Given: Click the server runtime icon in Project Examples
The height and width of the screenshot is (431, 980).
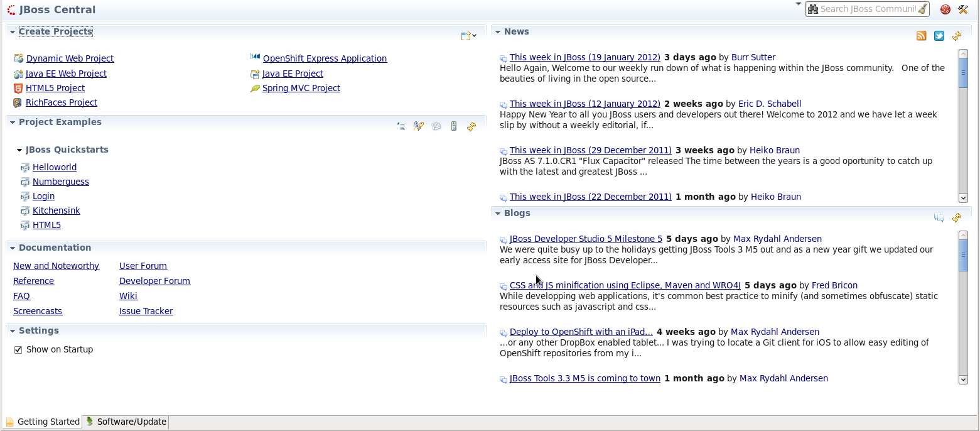Looking at the screenshot, I should pos(454,126).
